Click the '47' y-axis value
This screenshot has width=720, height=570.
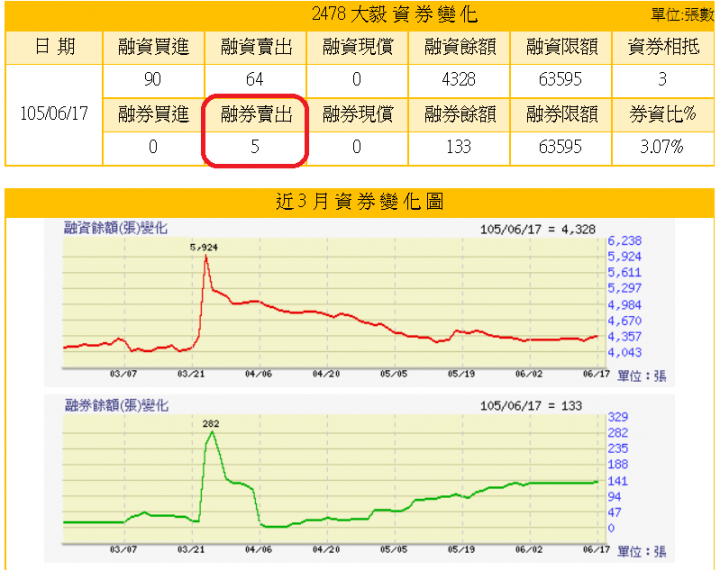[x=614, y=513]
